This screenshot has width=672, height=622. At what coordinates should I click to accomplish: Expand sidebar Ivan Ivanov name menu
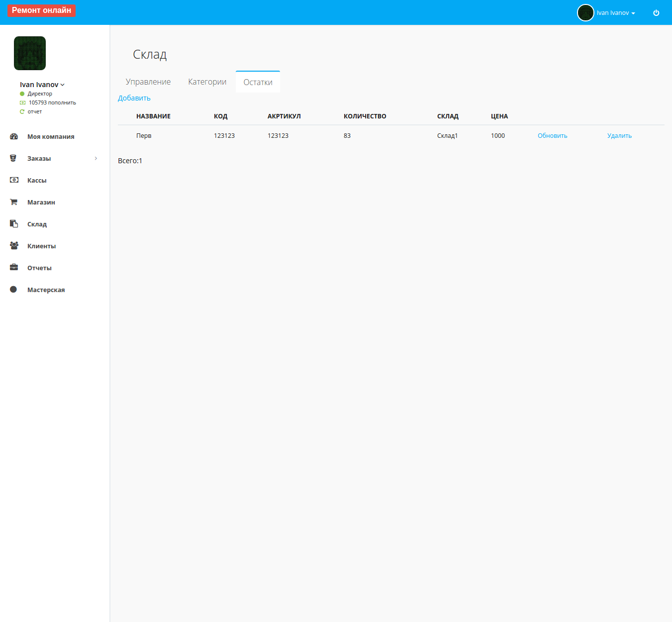pos(42,85)
